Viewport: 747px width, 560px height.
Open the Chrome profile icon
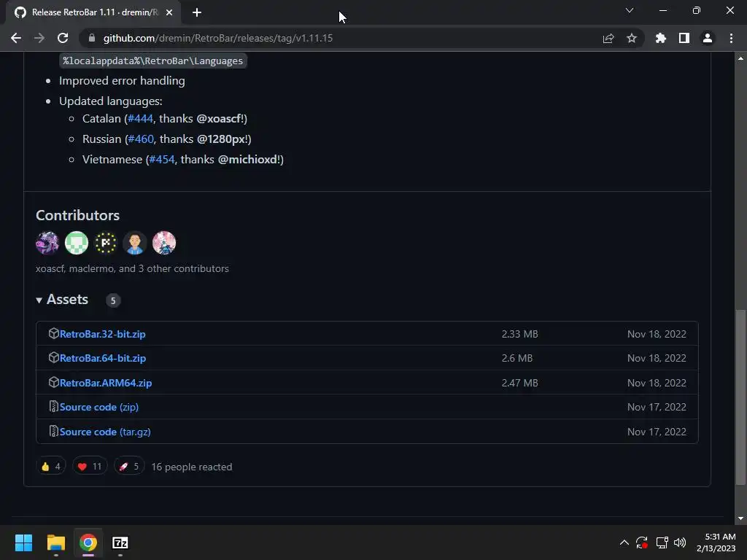708,38
